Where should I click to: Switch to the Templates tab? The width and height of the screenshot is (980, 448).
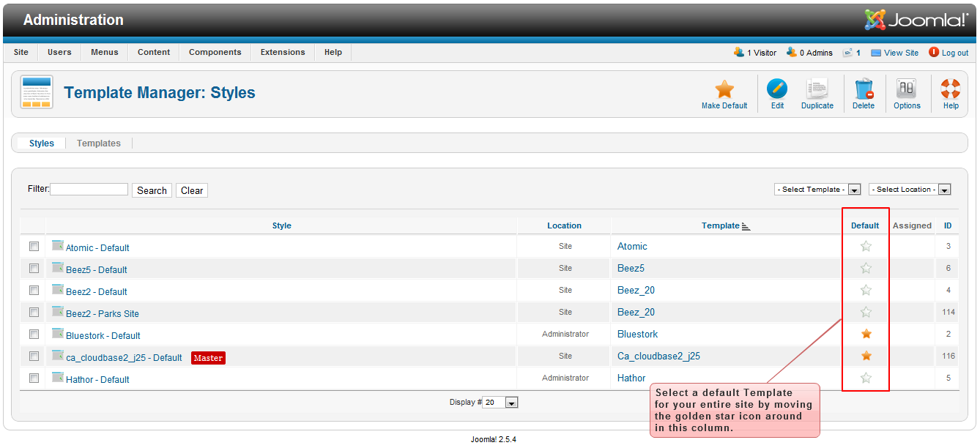(99, 143)
